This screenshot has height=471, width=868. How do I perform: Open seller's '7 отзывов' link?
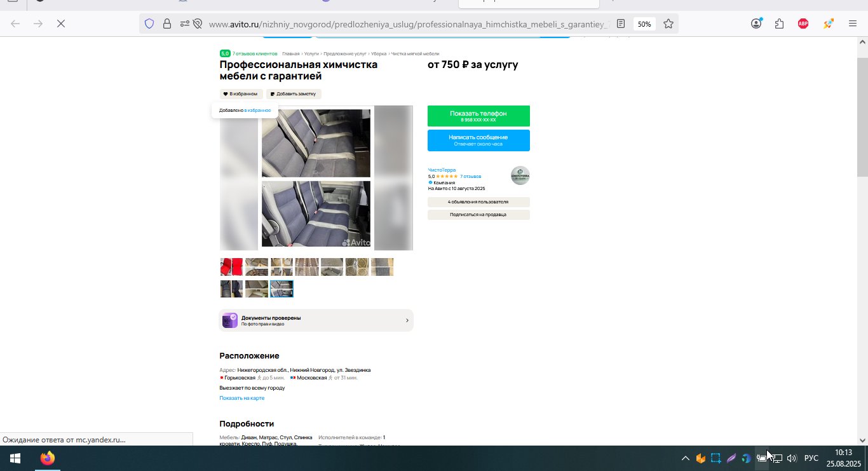tap(471, 177)
